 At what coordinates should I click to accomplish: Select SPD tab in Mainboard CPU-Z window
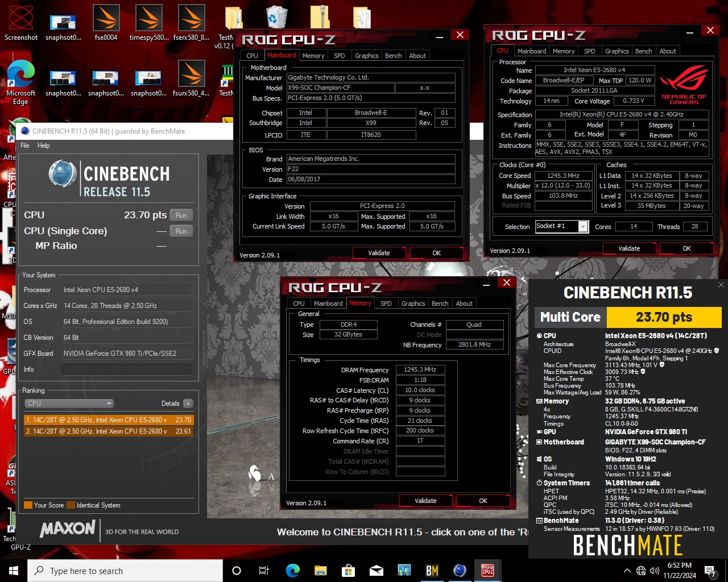tap(340, 56)
